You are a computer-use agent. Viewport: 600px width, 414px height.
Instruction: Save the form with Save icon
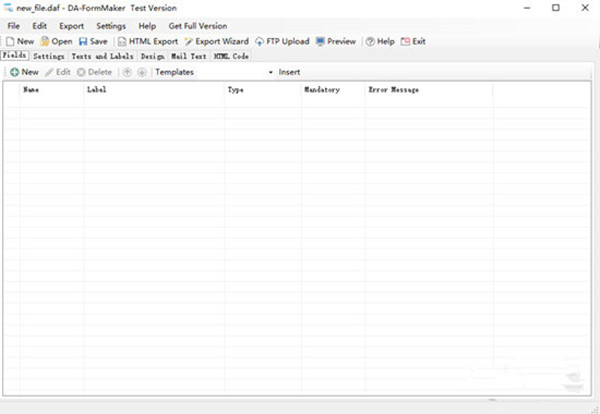(x=93, y=41)
